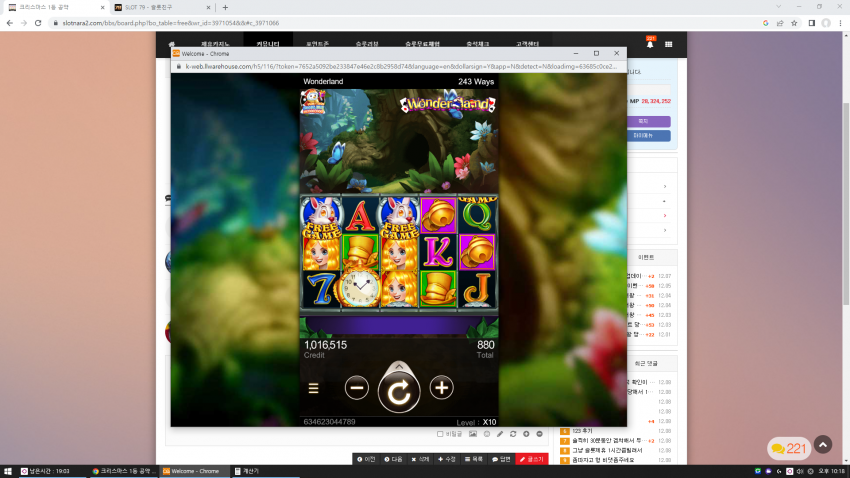Switch to the SLOT 79 browser tab
The width and height of the screenshot is (850, 478).
[x=162, y=8]
